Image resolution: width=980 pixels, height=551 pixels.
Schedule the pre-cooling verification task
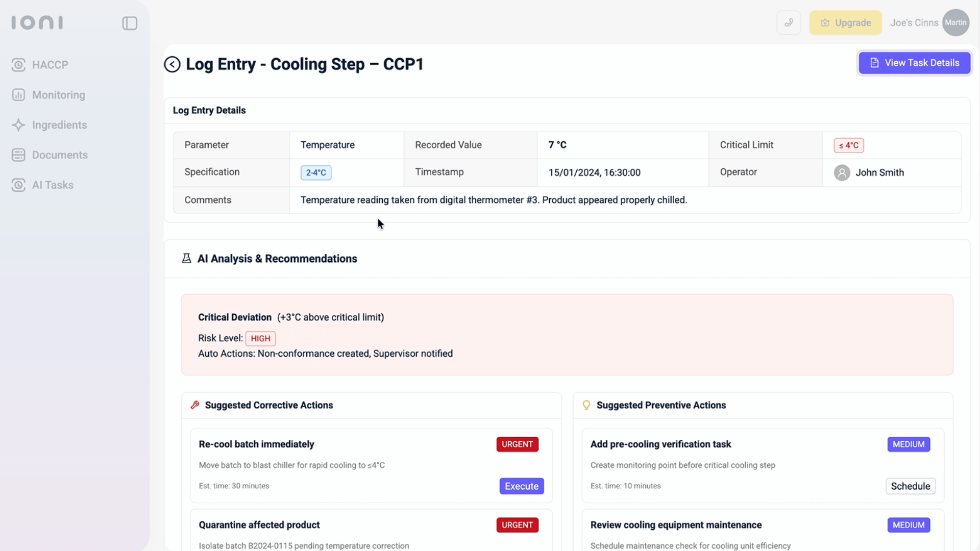(910, 486)
